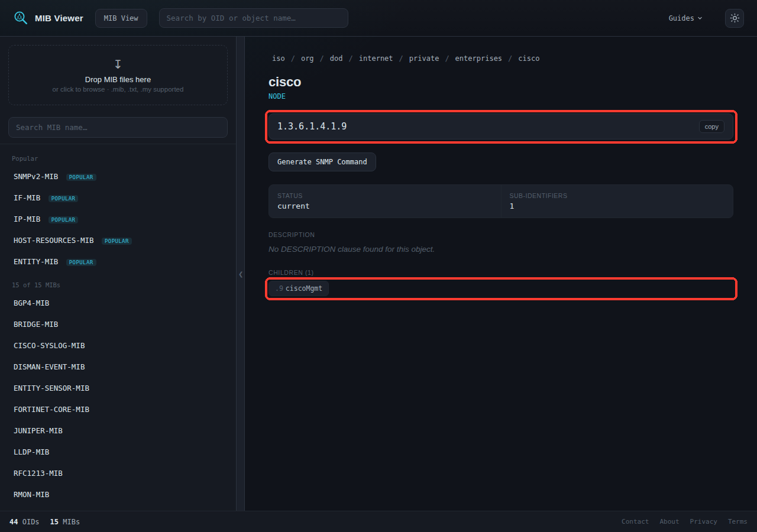
Task: Open the Terms footer link
Action: (737, 521)
